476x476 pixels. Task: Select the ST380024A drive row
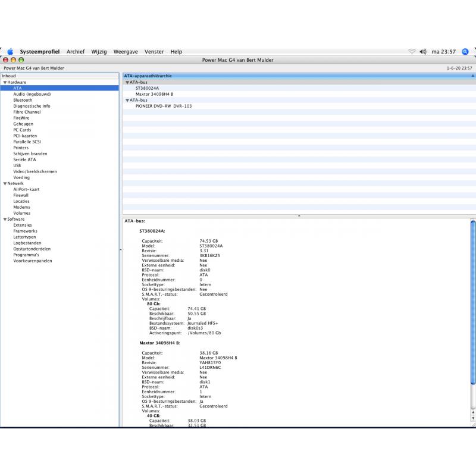(x=299, y=88)
